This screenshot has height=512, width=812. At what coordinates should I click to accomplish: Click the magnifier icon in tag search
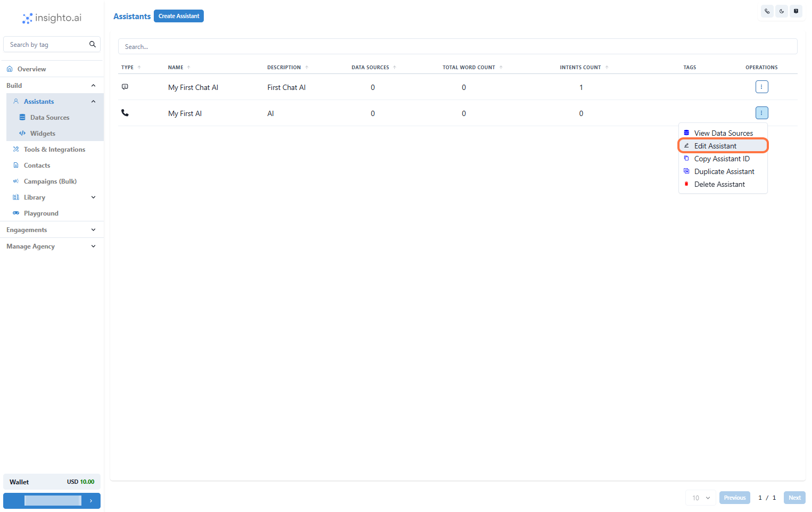point(93,44)
